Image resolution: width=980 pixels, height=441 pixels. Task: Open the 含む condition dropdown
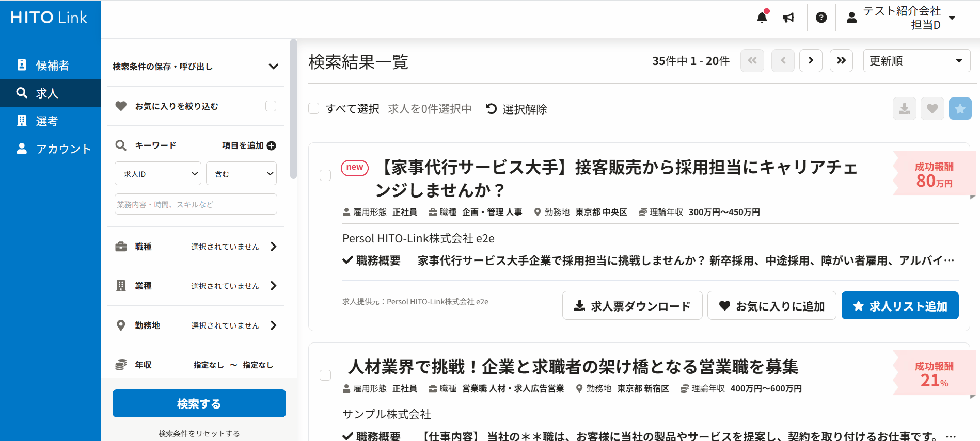pyautogui.click(x=242, y=174)
